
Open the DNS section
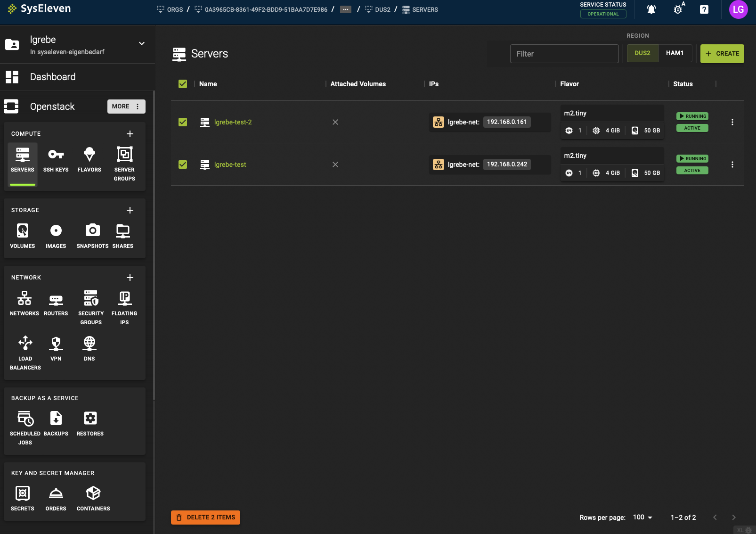point(89,349)
